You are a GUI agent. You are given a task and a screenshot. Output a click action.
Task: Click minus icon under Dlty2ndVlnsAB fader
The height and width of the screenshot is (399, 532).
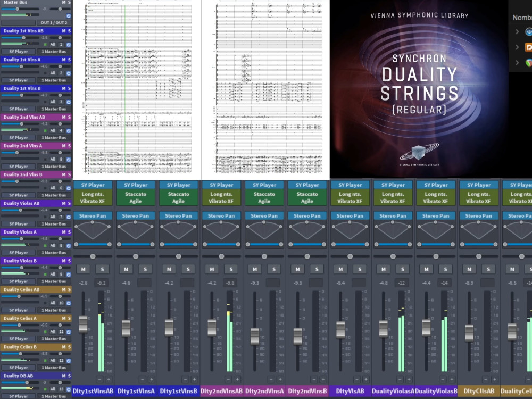[x=228, y=379]
